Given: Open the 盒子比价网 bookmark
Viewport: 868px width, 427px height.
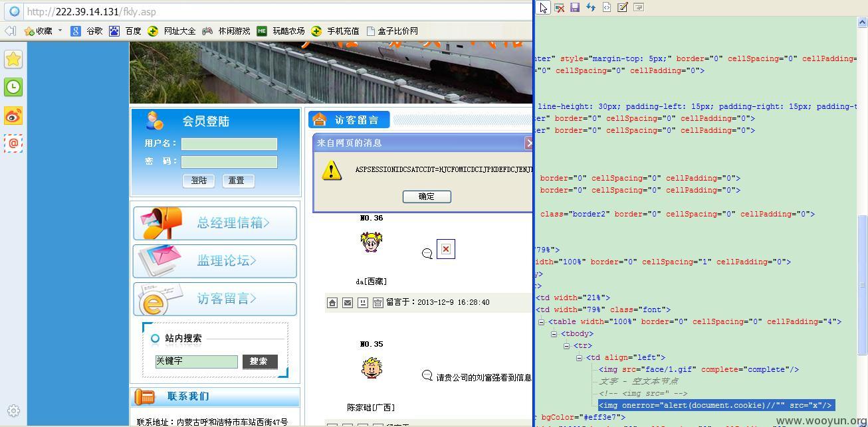Looking at the screenshot, I should [x=392, y=31].
